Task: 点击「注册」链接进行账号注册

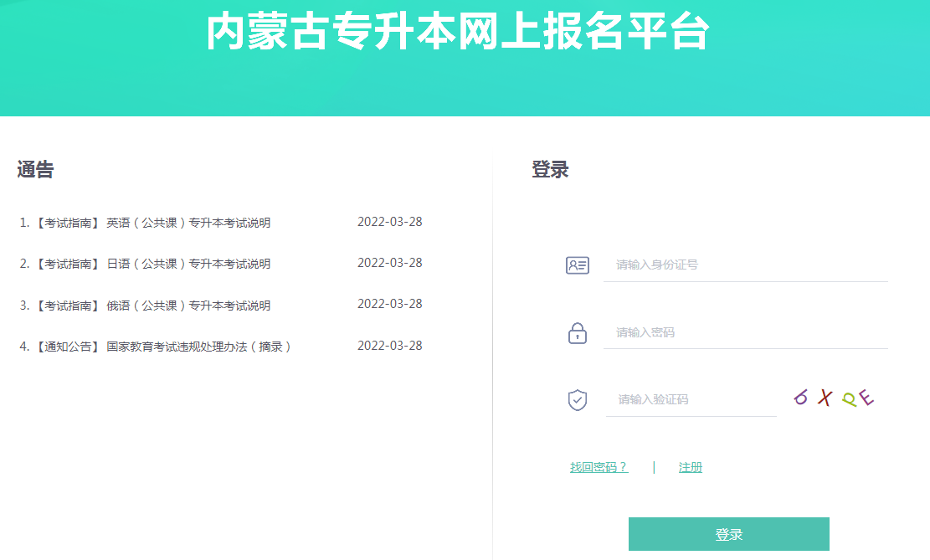Action: (x=691, y=467)
